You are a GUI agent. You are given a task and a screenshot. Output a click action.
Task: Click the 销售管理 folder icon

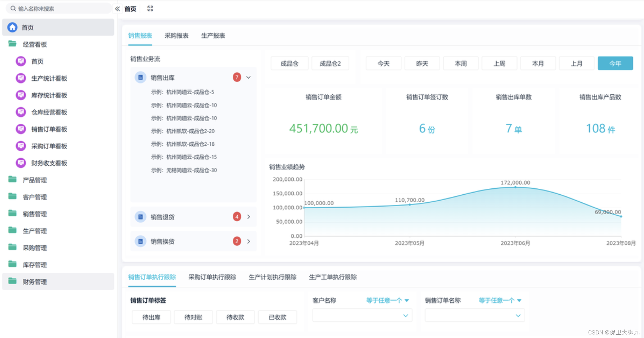12,213
